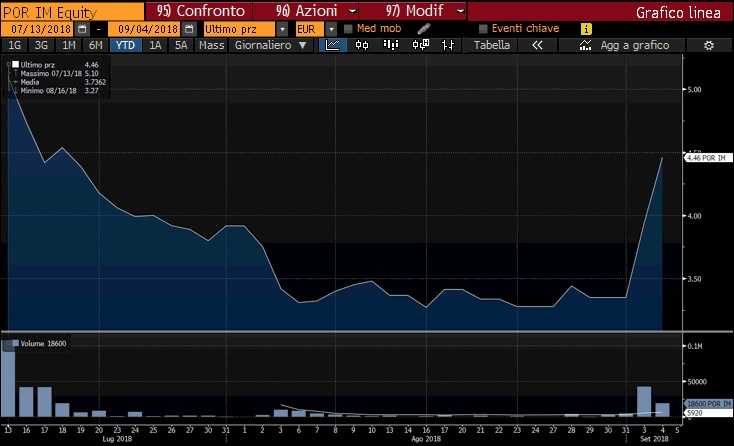The height and width of the screenshot is (446, 734).
Task: Collapse panel with double chevron icon
Action: 537,45
